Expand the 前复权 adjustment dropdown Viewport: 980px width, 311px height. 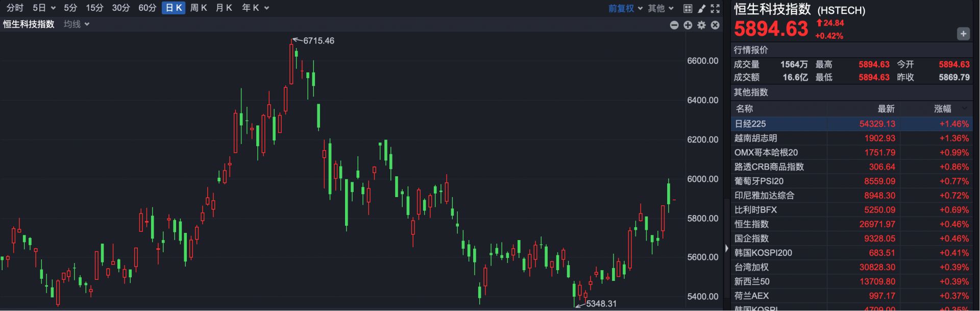coord(625,8)
